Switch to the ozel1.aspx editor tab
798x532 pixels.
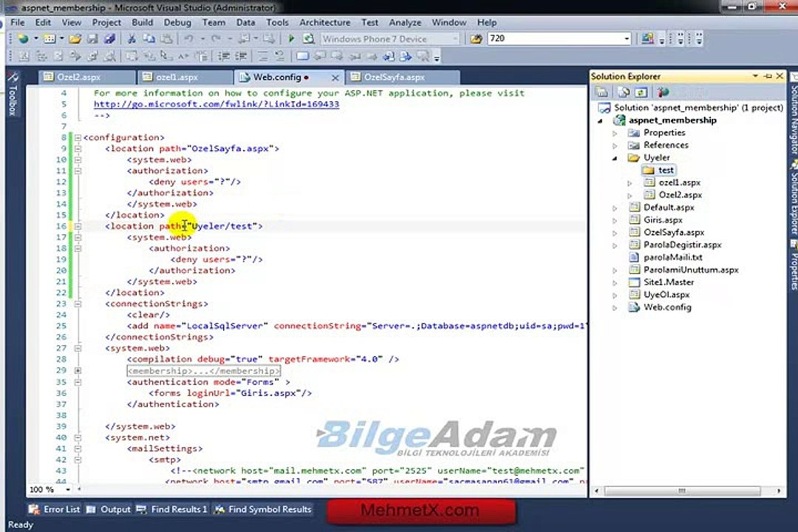coord(177,77)
